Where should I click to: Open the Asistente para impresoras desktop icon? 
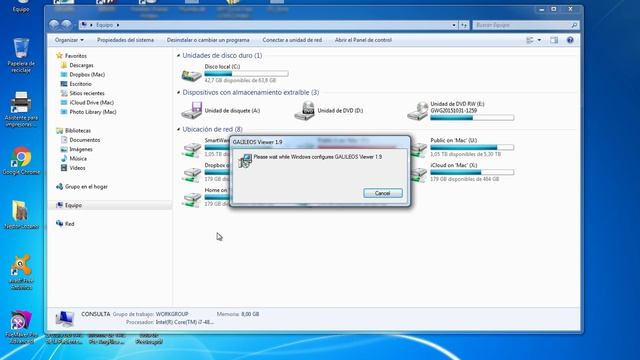point(21,109)
